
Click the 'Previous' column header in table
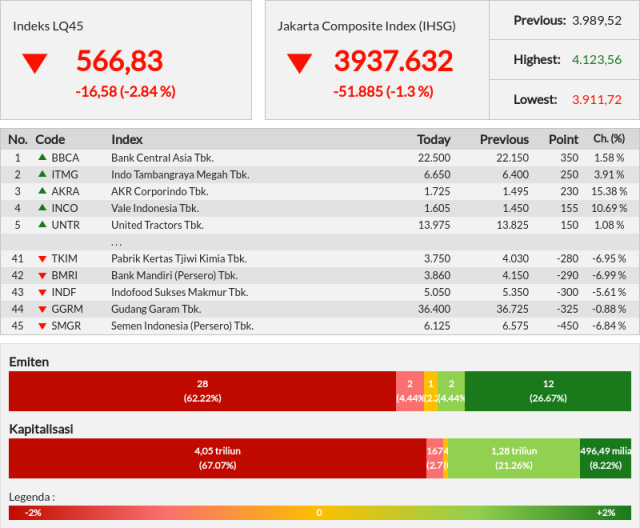point(504,140)
